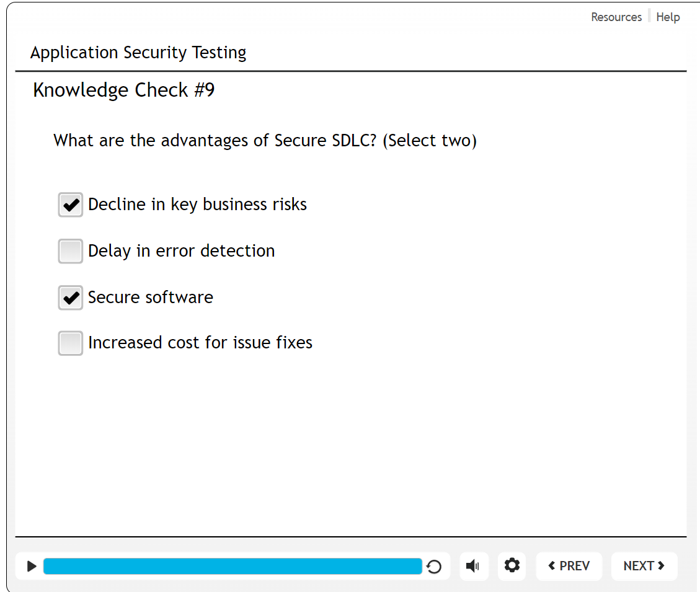
Task: Uncheck Decline in key business risks
Action: click(x=71, y=205)
